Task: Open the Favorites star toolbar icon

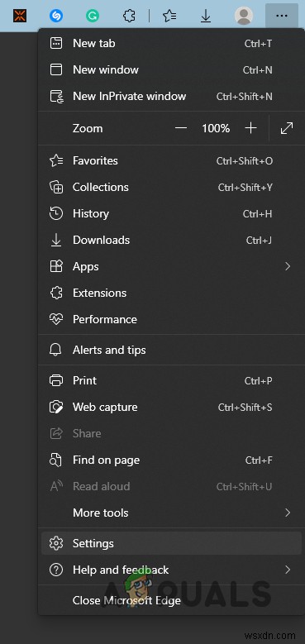Action: click(x=169, y=16)
